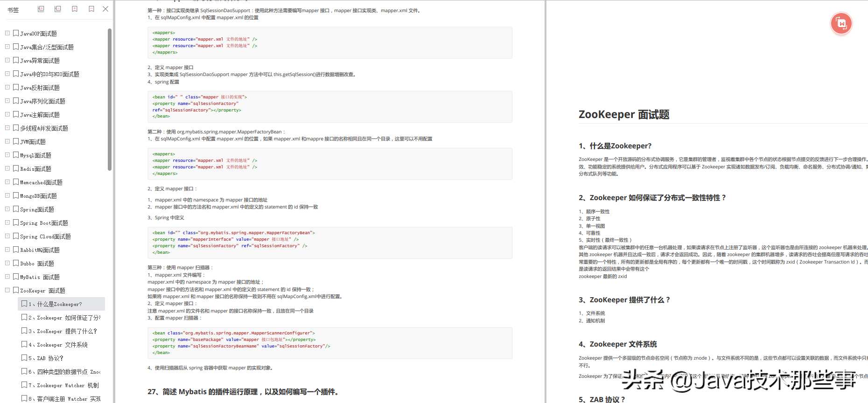Expand the 多线程&并发面试题 tree node
Viewport: 868px width, 403px height.
(x=7, y=128)
